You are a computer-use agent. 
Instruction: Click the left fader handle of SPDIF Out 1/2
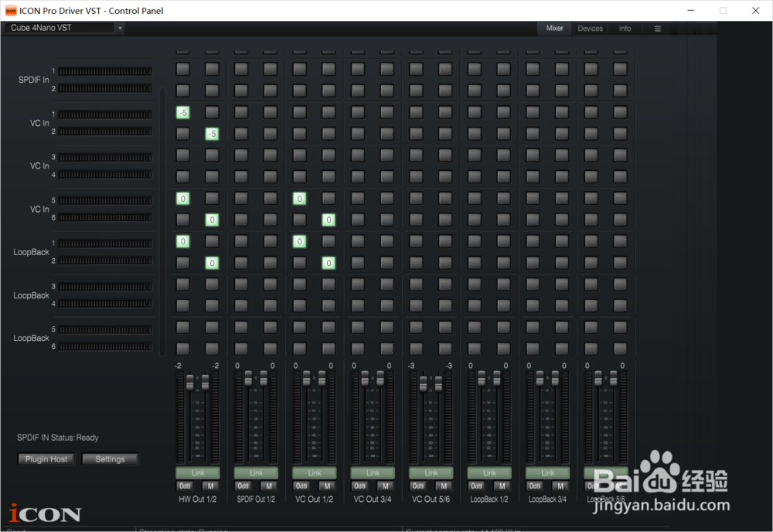[x=248, y=378]
